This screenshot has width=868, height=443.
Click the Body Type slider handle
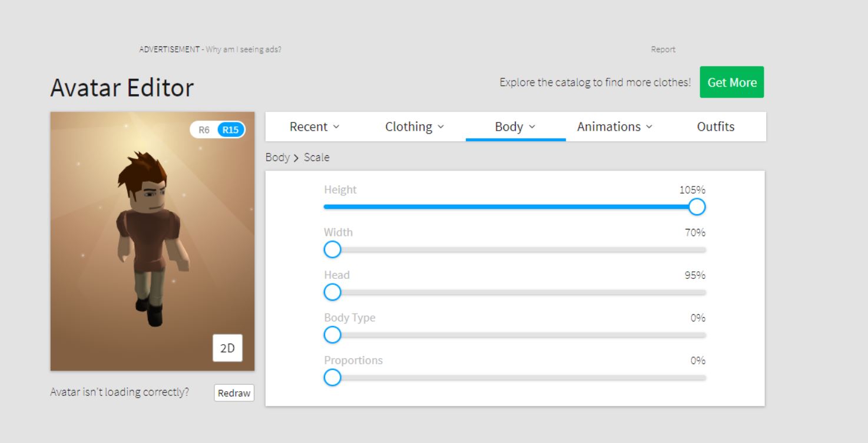[333, 335]
